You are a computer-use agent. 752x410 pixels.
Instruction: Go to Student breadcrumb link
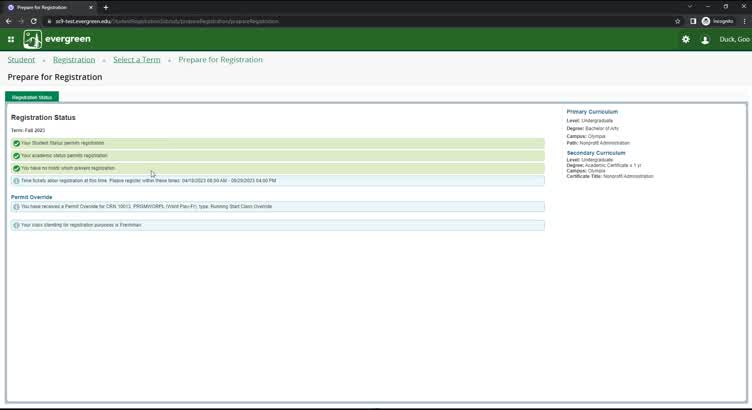(x=21, y=60)
